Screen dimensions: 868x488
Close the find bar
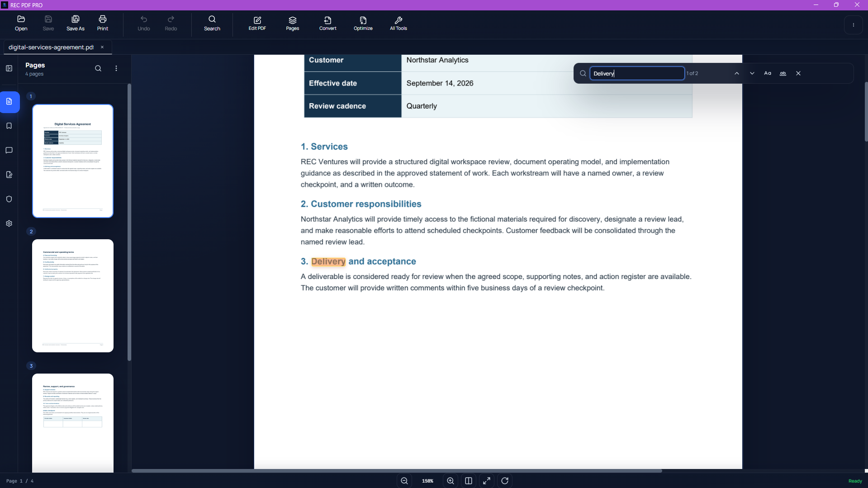coord(798,73)
